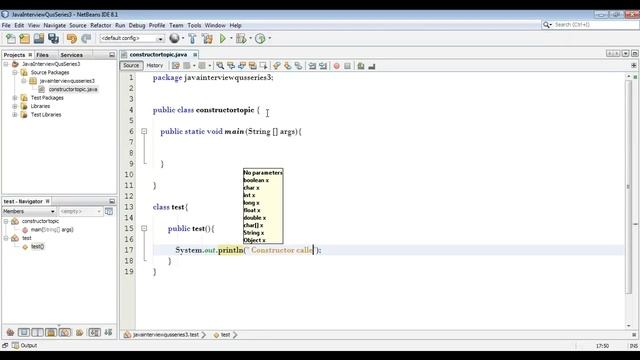This screenshot has height=360, width=640.
Task: Click the Undo toolbar icon
Action: pyautogui.click(x=72, y=39)
